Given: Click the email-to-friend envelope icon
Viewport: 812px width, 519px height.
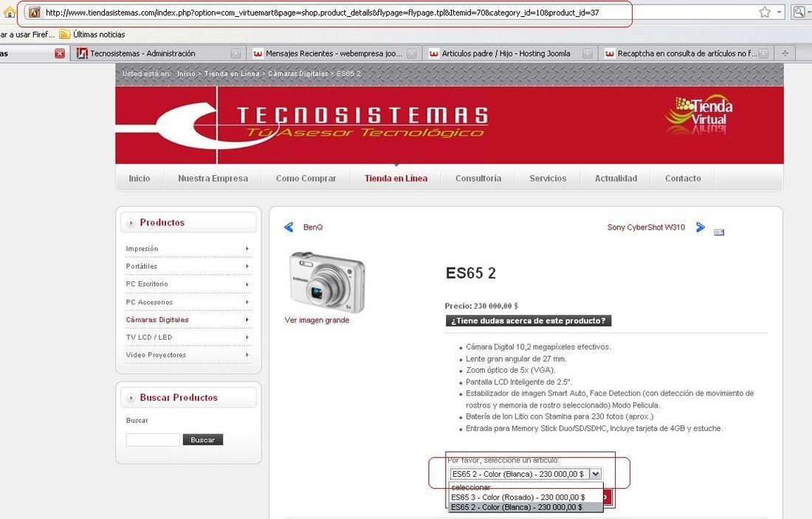Looking at the screenshot, I should tap(719, 232).
